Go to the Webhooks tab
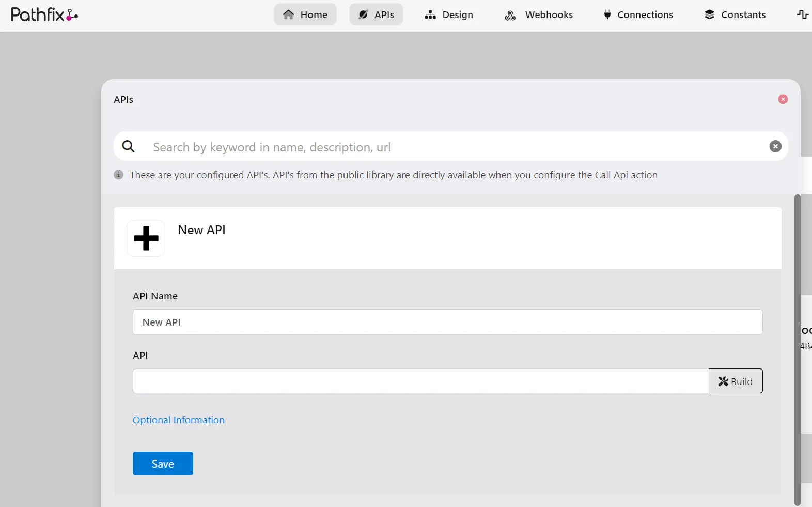 tap(539, 14)
